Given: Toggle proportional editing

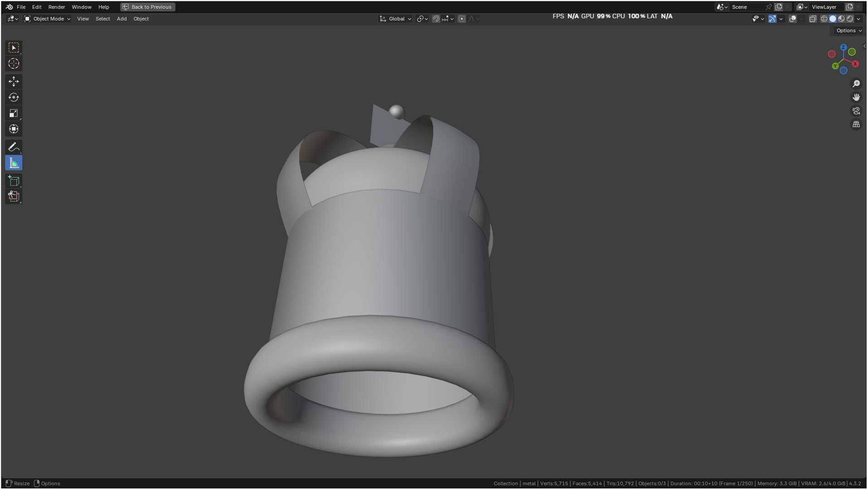Looking at the screenshot, I should [x=461, y=19].
